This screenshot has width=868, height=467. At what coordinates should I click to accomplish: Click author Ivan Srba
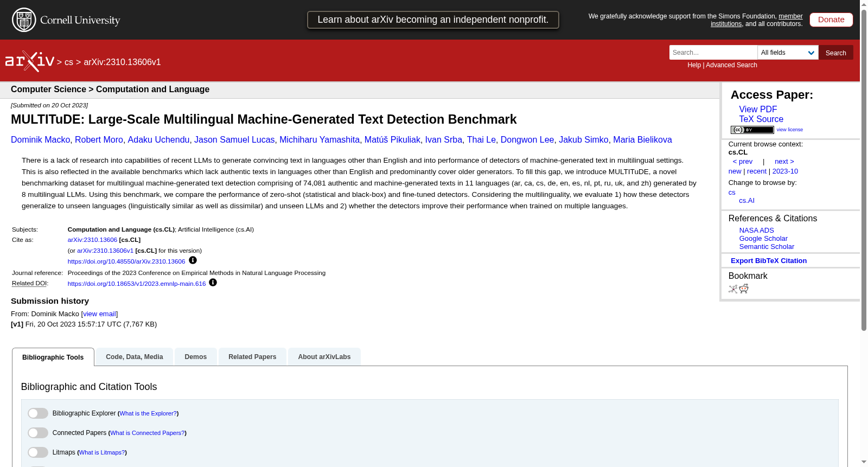click(444, 139)
